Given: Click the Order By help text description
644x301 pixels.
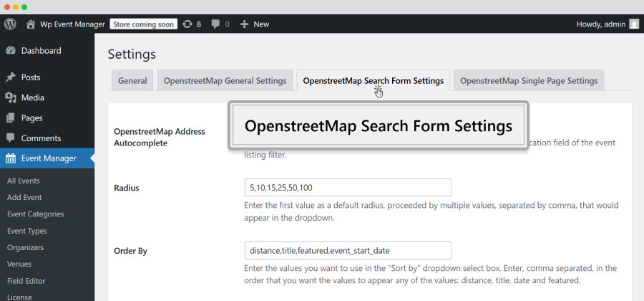Looking at the screenshot, I should [431, 275].
